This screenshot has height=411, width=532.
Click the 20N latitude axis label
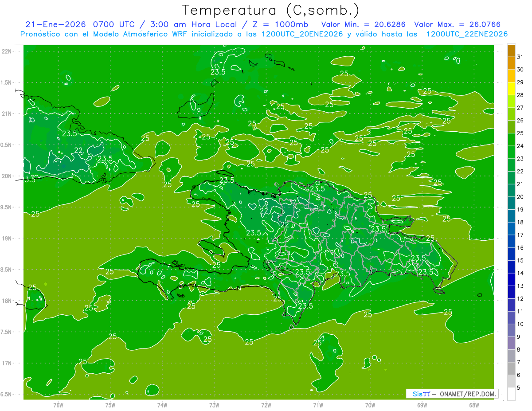click(7, 176)
